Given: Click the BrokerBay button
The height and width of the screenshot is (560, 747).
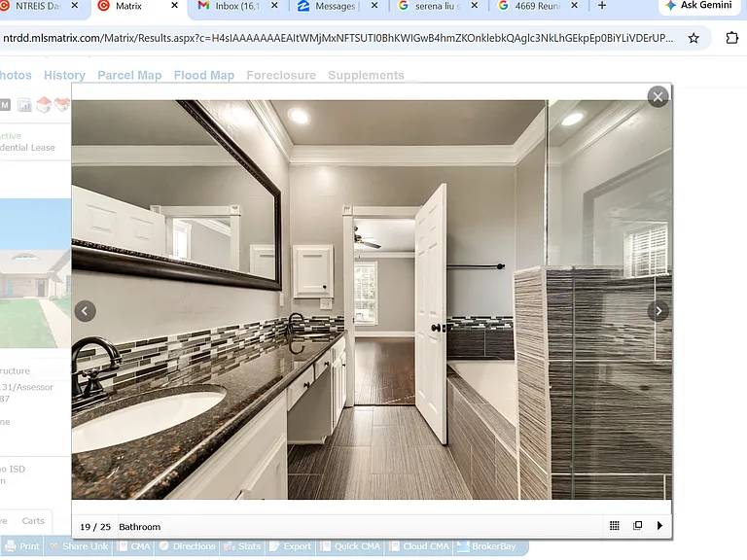Looking at the screenshot, I should 488,546.
